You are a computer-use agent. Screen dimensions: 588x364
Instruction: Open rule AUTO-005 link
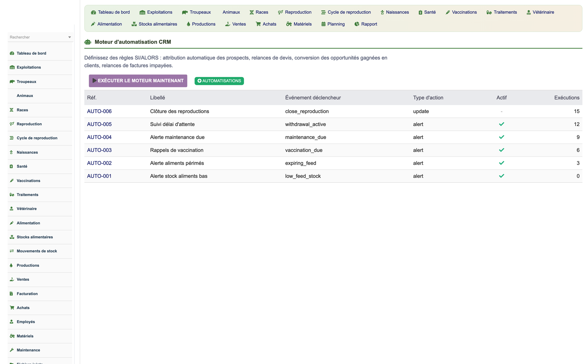pos(99,124)
